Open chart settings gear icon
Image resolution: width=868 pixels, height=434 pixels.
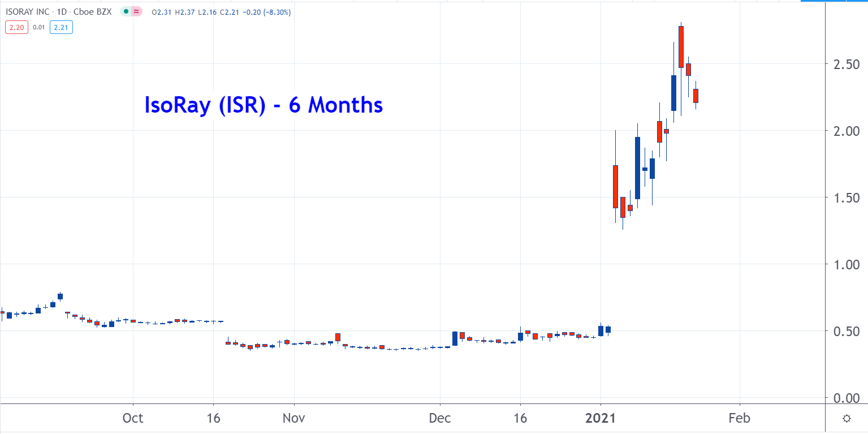coord(847,419)
